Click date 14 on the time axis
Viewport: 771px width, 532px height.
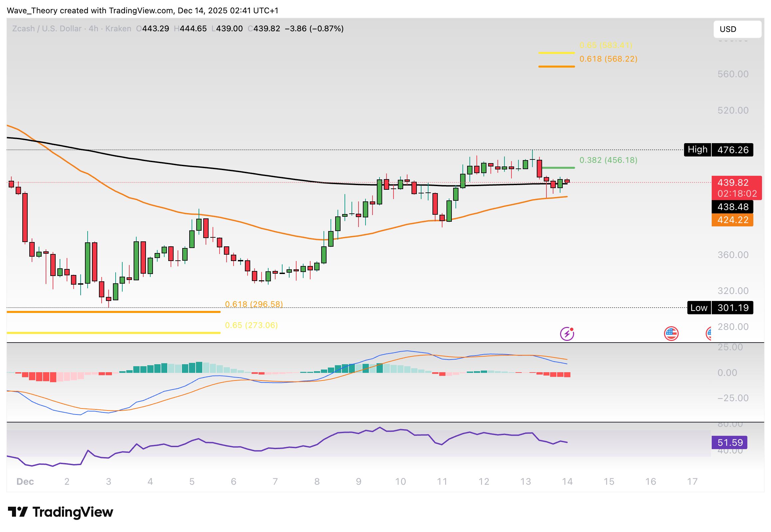567,481
